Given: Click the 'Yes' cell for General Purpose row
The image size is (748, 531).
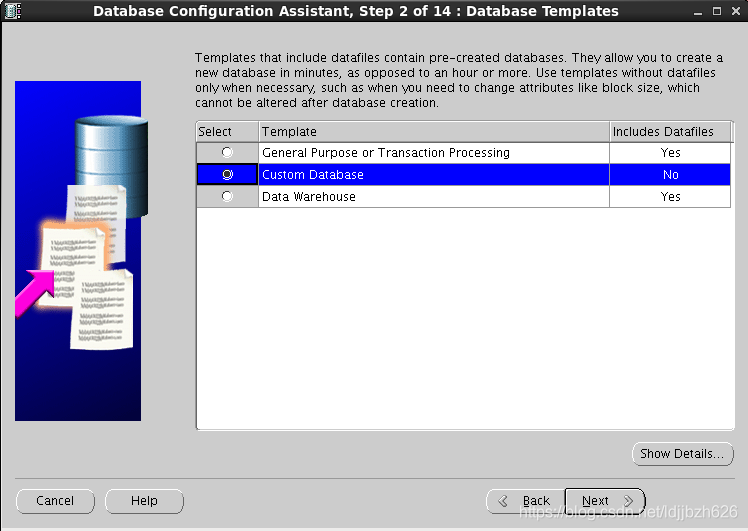Looking at the screenshot, I should click(670, 153).
